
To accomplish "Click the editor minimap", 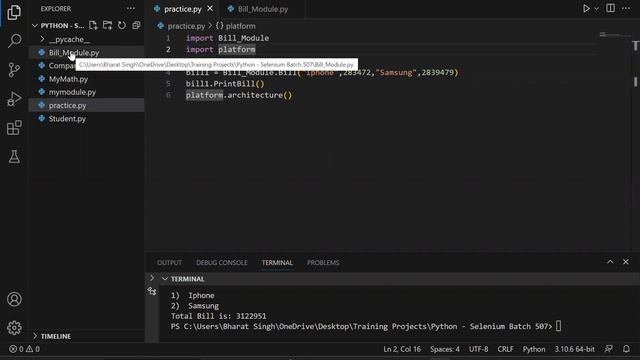I will click(x=614, y=35).
